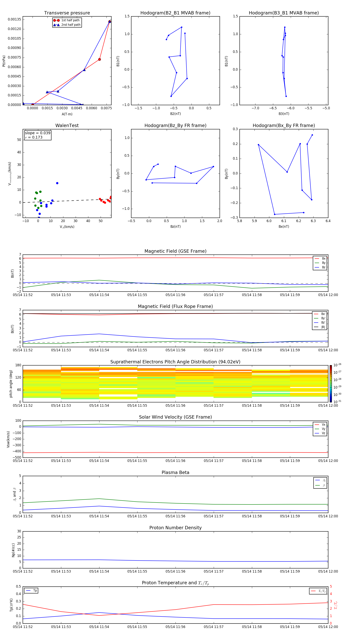Click the 'Pt(nPa)' axis label
This screenshot has width=351, height=644.
(x=4, y=61)
